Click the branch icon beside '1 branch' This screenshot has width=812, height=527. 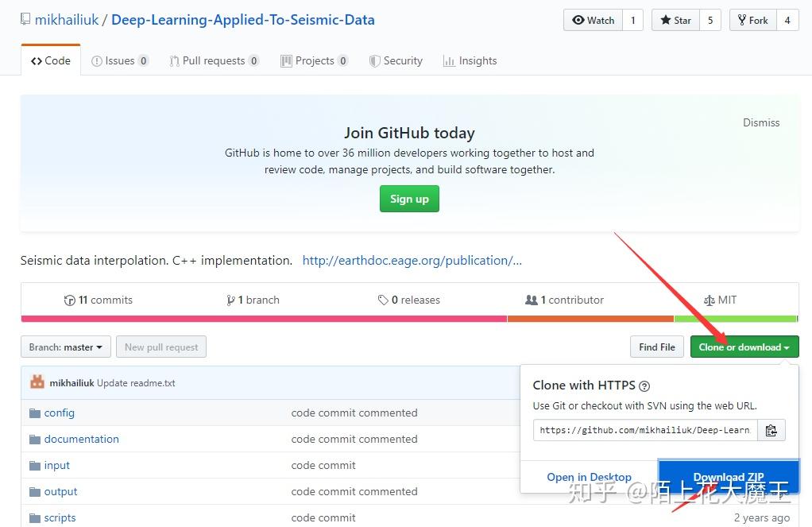pos(231,300)
